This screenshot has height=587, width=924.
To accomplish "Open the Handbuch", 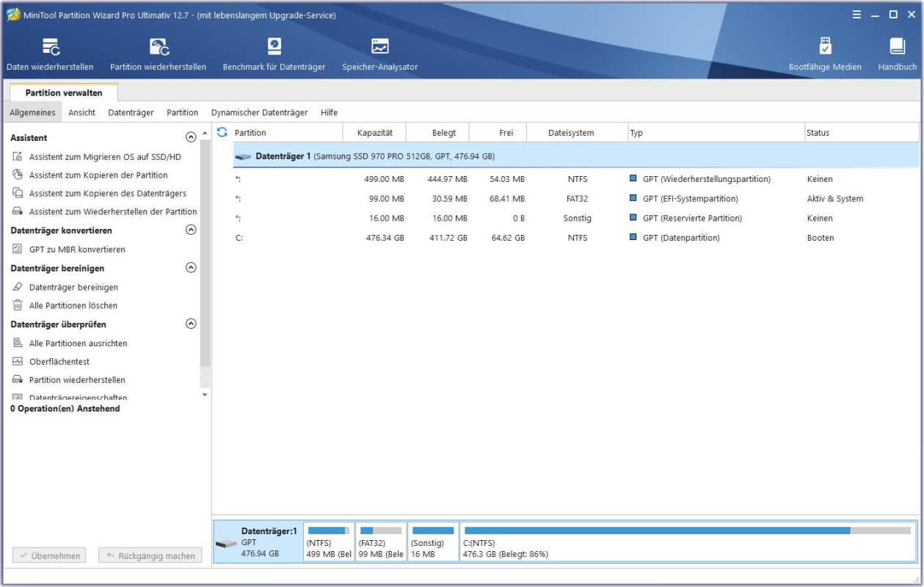I will (897, 51).
